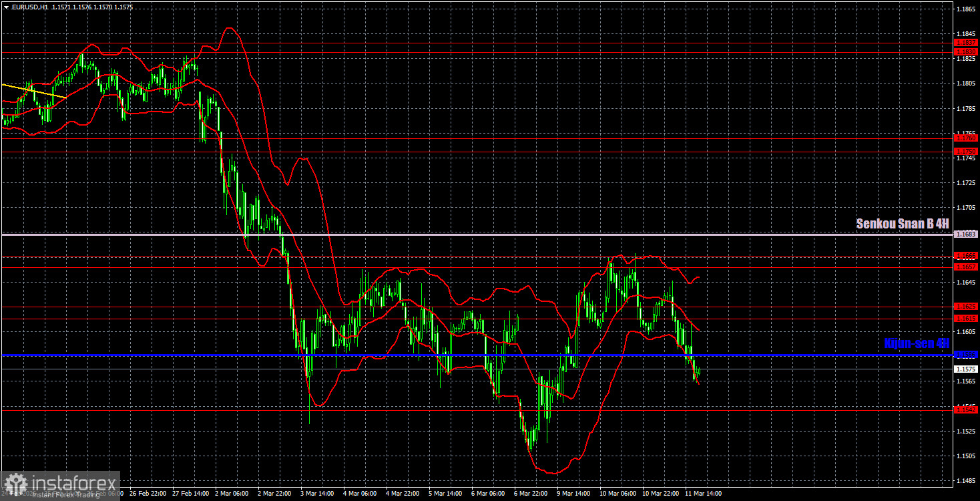The image size is (980, 501).
Task: Click the chart title triangle beside EURUSD,H1
Action: (x=5, y=6)
